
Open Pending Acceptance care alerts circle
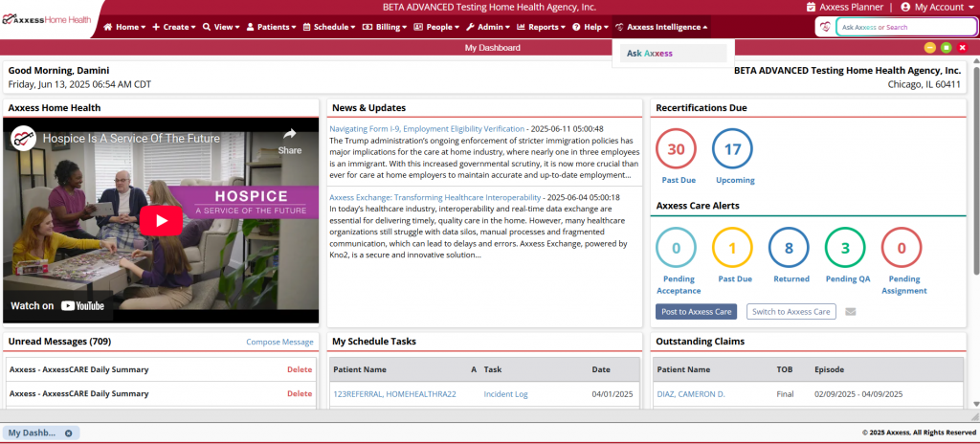[x=676, y=248]
